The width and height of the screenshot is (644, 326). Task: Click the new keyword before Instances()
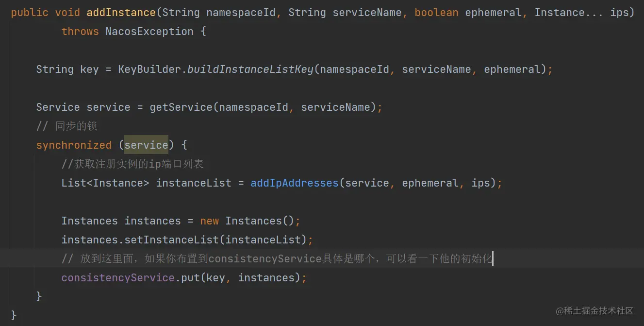point(210,221)
